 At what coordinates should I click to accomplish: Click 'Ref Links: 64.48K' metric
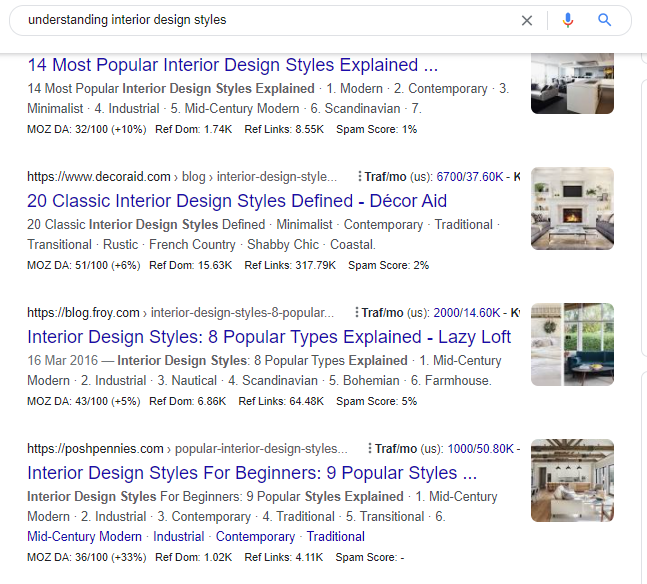point(281,401)
